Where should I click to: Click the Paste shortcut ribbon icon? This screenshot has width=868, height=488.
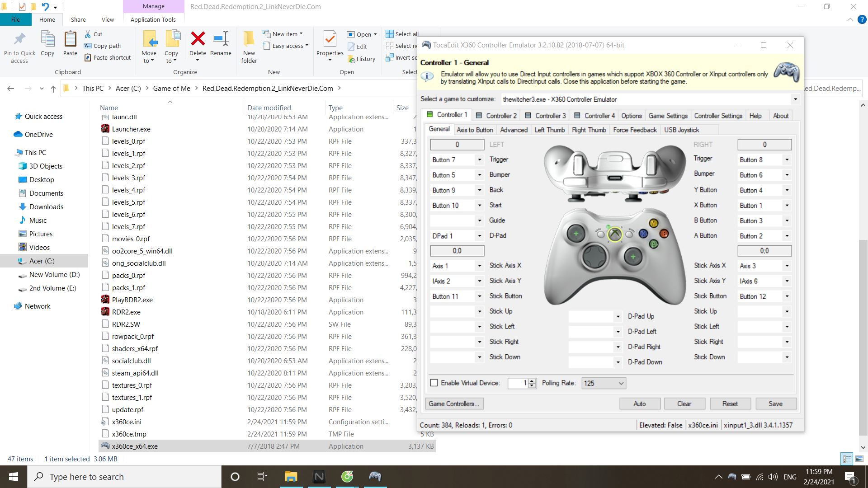pos(89,57)
